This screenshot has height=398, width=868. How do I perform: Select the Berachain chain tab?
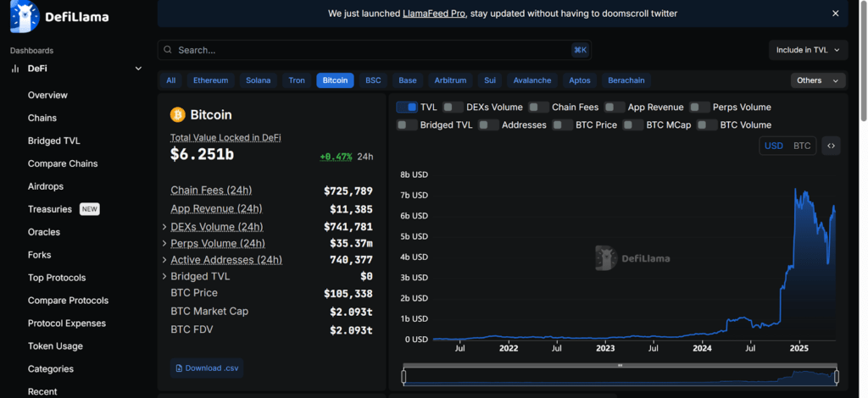(626, 80)
